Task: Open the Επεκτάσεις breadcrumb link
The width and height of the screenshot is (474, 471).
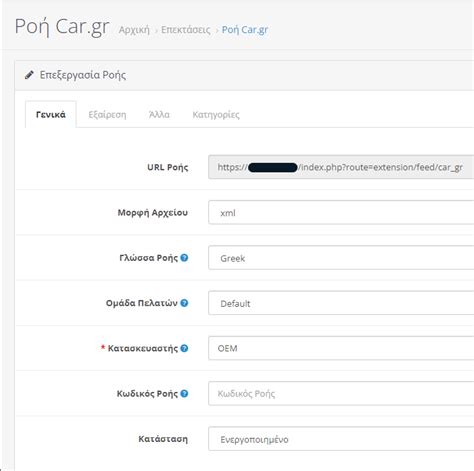Action: pos(186,30)
